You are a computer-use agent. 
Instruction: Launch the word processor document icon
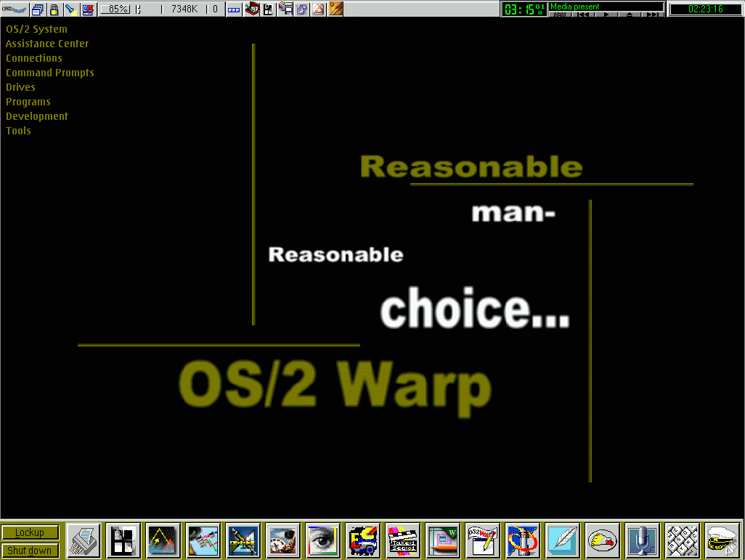pyautogui.click(x=443, y=540)
